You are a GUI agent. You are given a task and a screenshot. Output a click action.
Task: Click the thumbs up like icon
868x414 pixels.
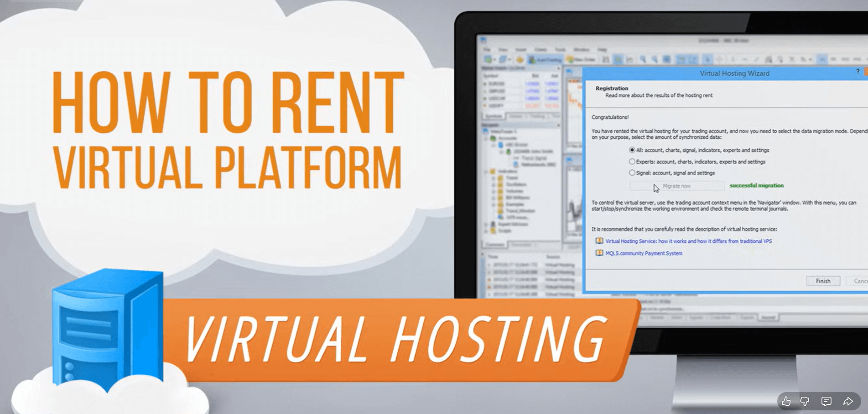(786, 401)
